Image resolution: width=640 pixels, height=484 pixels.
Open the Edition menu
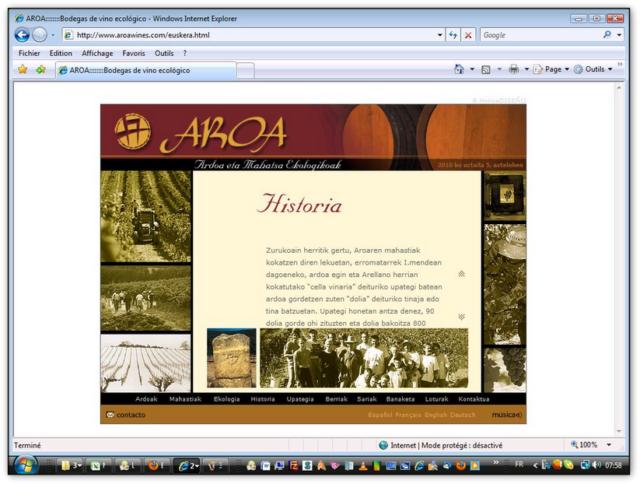(x=61, y=53)
